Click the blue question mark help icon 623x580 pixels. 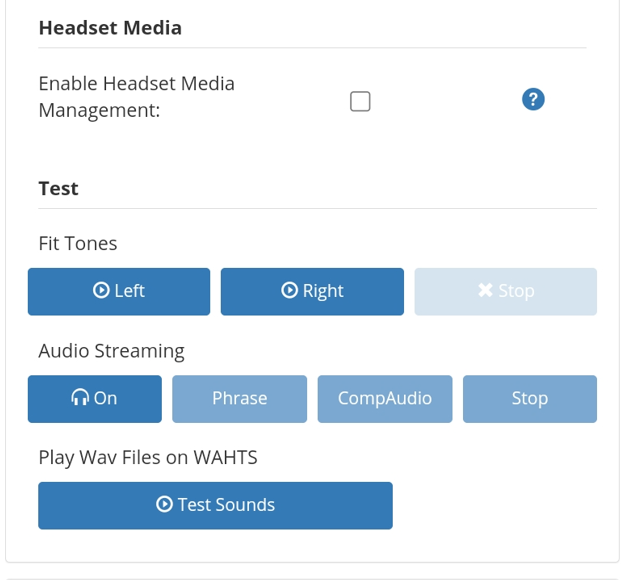coord(533,99)
